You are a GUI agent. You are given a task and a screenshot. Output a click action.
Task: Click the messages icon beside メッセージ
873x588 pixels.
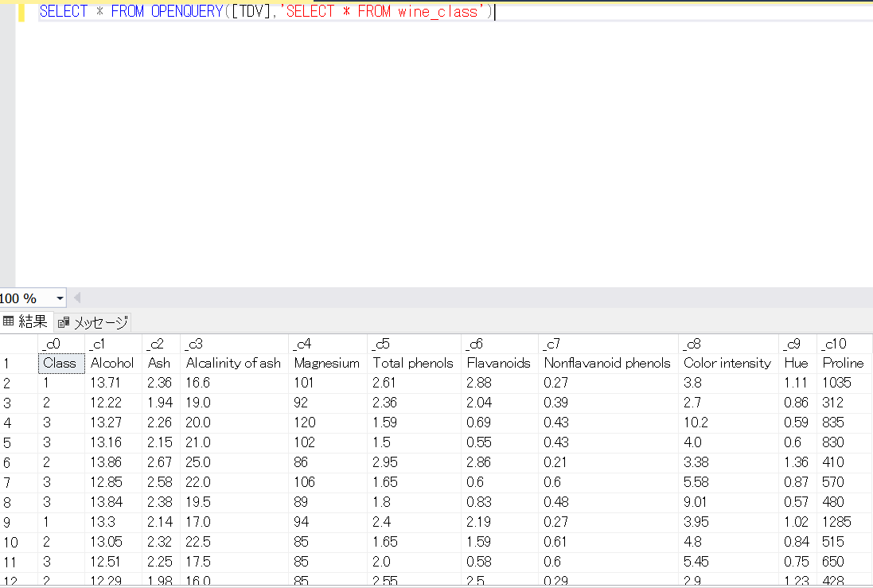point(64,322)
